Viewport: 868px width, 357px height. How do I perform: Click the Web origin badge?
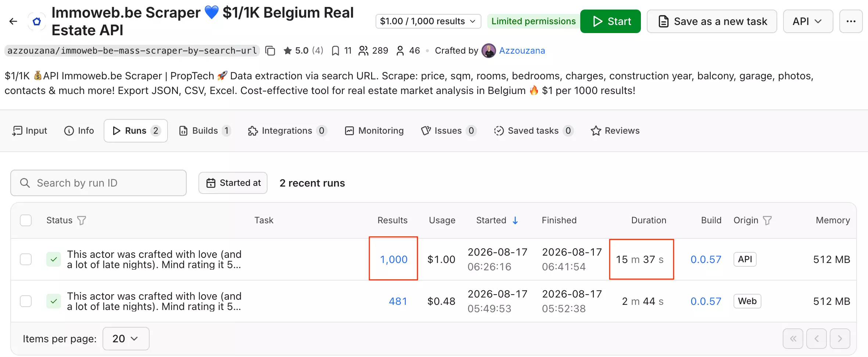tap(747, 301)
